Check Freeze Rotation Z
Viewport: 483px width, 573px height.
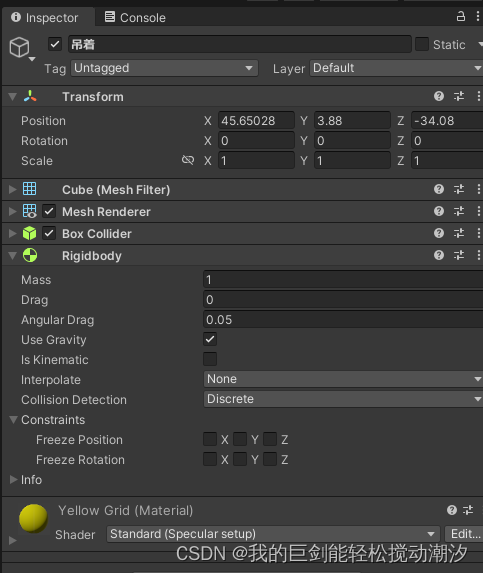click(270, 459)
